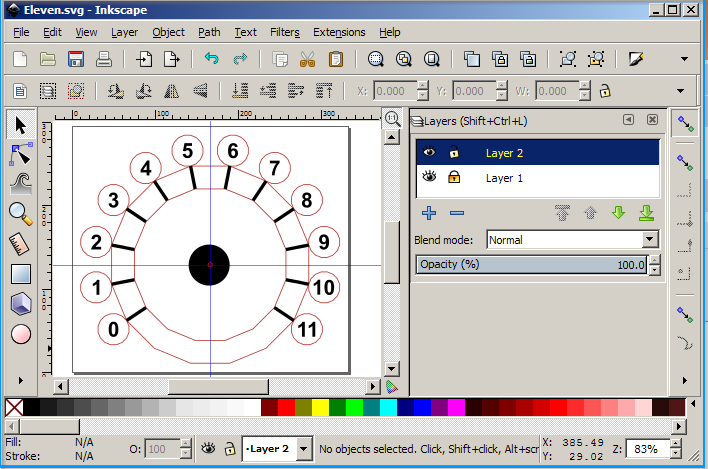Open the Filters menu
This screenshot has height=469, width=708.
click(x=284, y=32)
